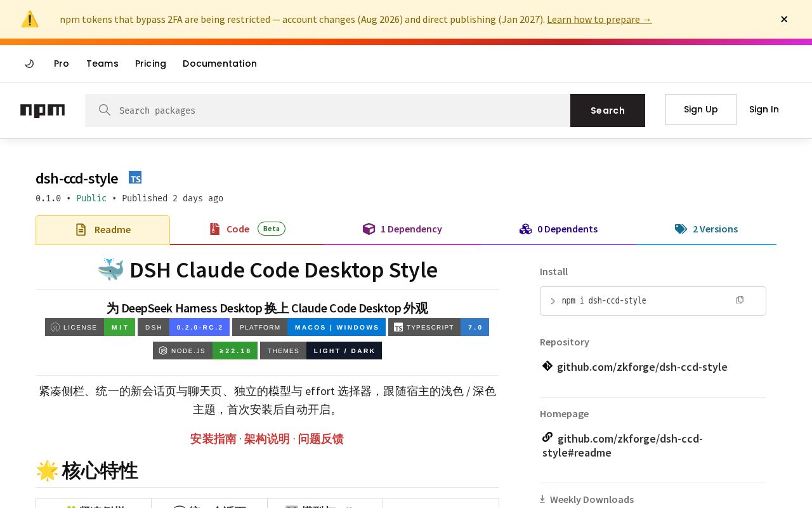Open the 架构说明 link
This screenshot has height=508, width=812.
click(267, 439)
